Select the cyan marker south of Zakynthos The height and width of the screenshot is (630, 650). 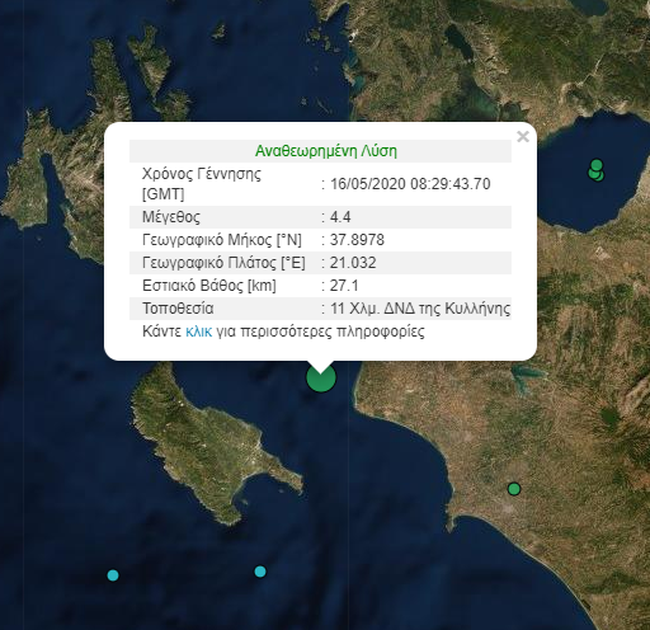[260, 572]
